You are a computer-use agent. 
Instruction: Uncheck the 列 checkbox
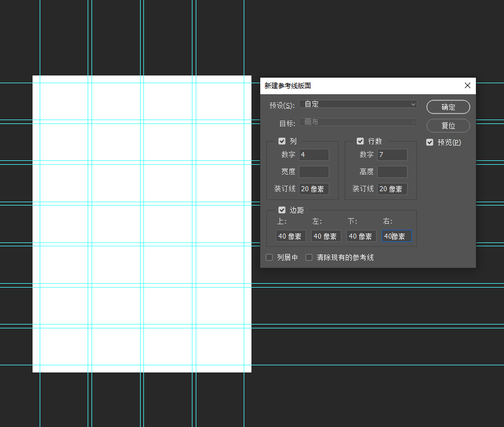tap(282, 141)
